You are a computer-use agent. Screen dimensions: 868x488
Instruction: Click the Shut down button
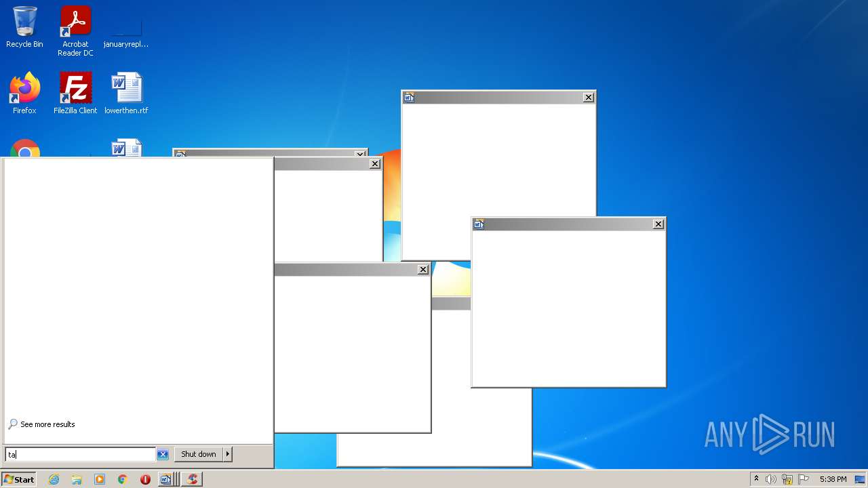click(x=199, y=454)
